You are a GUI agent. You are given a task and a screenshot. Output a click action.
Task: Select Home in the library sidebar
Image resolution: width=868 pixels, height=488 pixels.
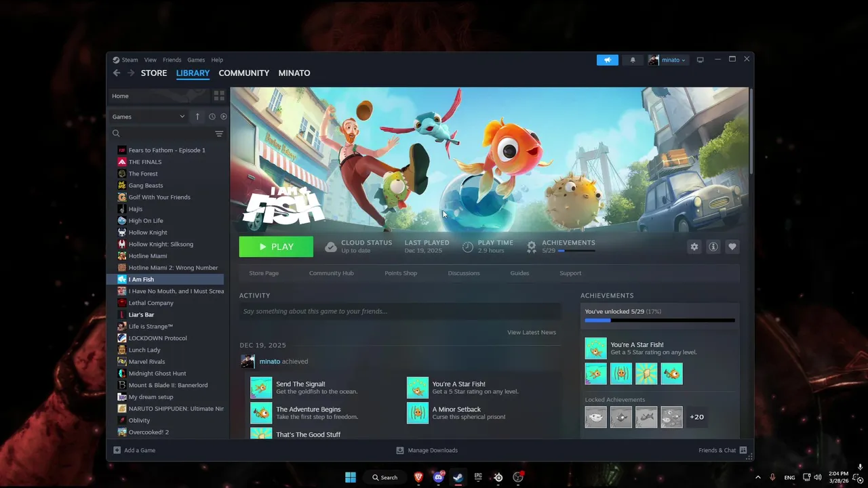[x=159, y=96]
